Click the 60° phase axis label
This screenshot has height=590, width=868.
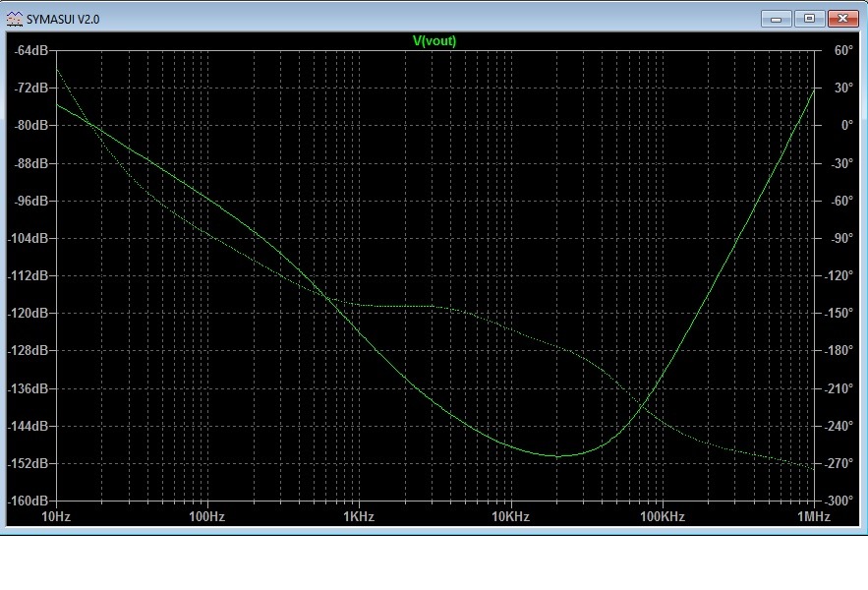coord(843,50)
